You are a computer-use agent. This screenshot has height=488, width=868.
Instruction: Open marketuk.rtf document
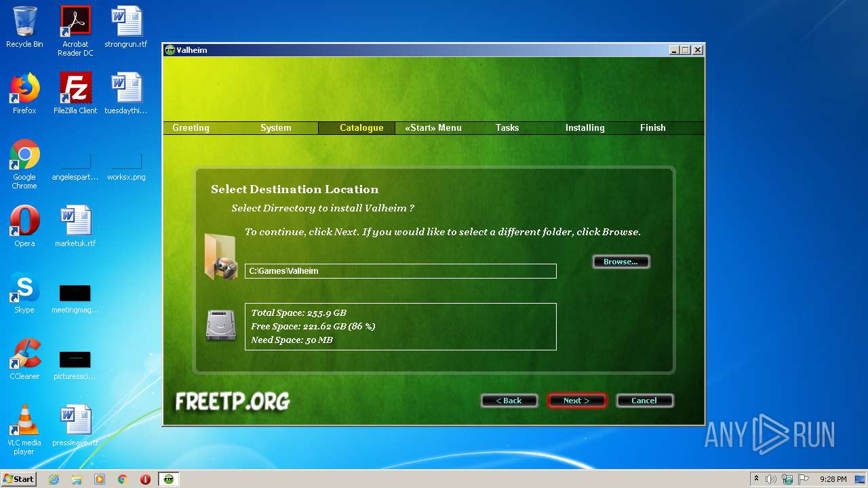75,226
